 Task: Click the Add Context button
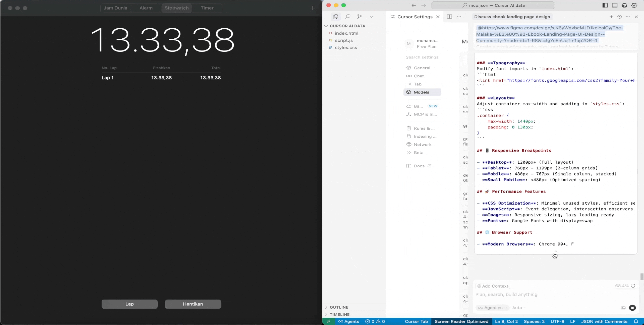tap(493, 286)
